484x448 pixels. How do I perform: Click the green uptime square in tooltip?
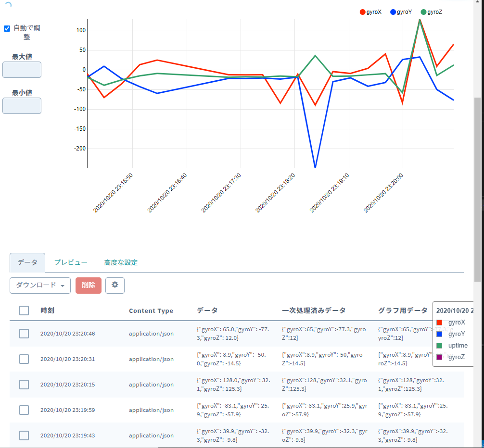[x=439, y=346]
